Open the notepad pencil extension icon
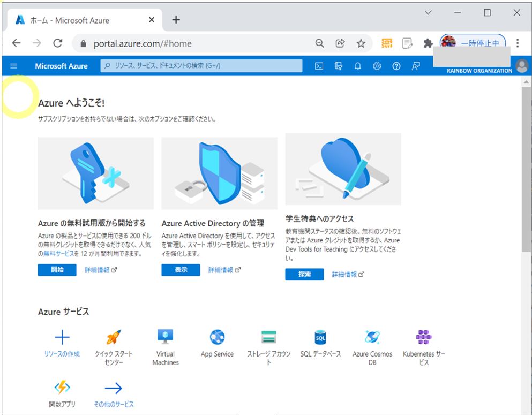Image resolution: width=532 pixels, height=417 pixels. click(407, 43)
